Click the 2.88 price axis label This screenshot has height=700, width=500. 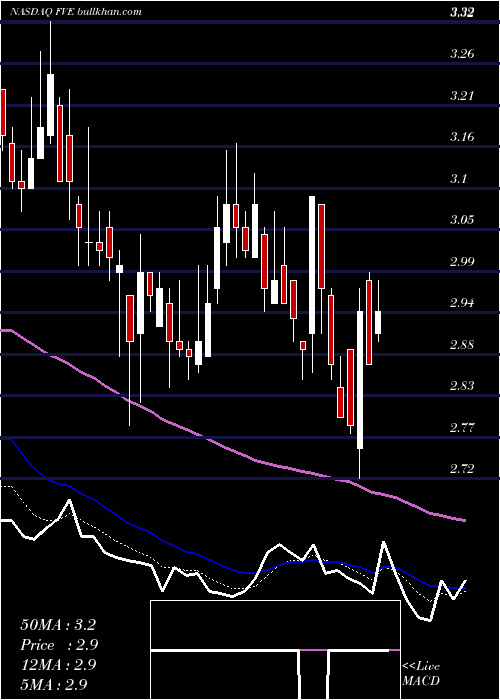(x=462, y=345)
